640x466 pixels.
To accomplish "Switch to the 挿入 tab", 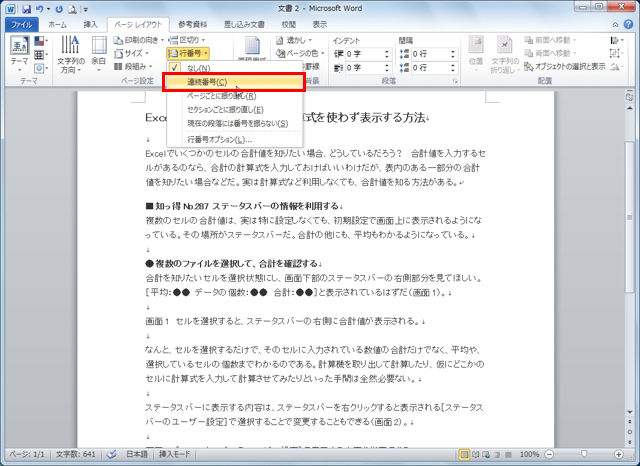I will (x=90, y=24).
